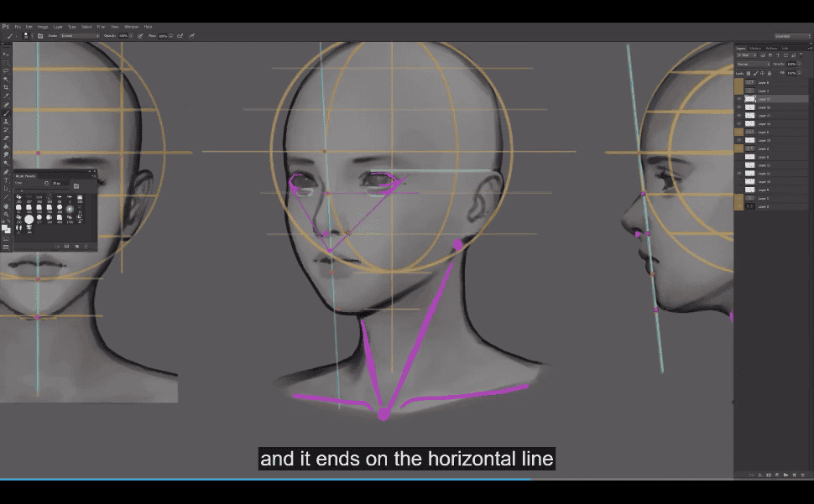This screenshot has height=504, width=814.
Task: Click the lock all padlock icon
Action: coord(770,73)
